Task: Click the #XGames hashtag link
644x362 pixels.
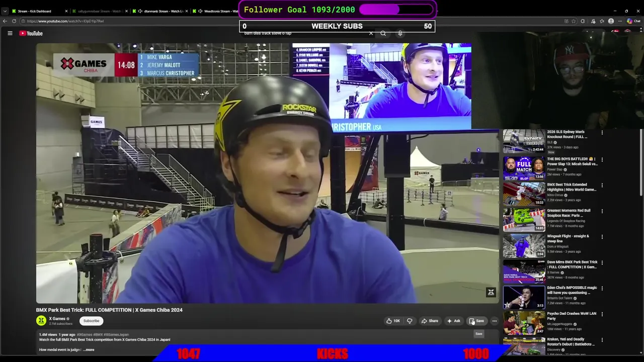Action: point(85,334)
